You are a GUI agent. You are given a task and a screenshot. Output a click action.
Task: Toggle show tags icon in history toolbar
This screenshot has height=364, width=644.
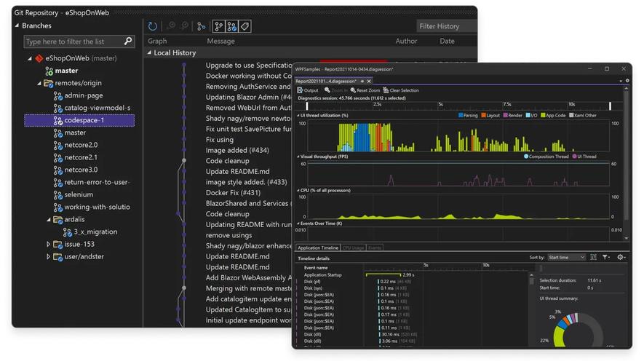(245, 26)
